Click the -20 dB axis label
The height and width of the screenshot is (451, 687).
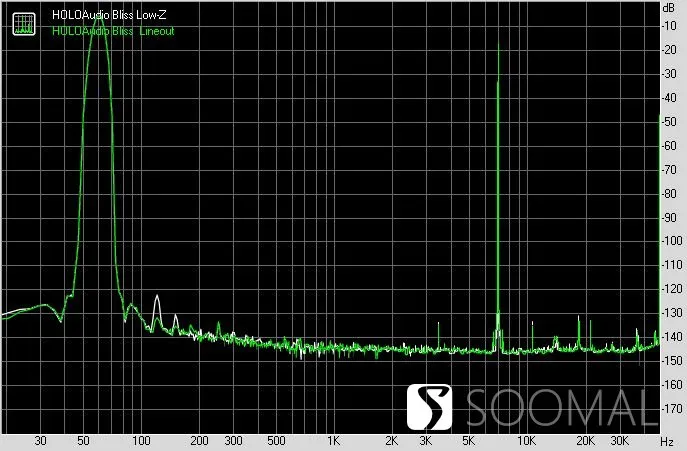coord(670,50)
